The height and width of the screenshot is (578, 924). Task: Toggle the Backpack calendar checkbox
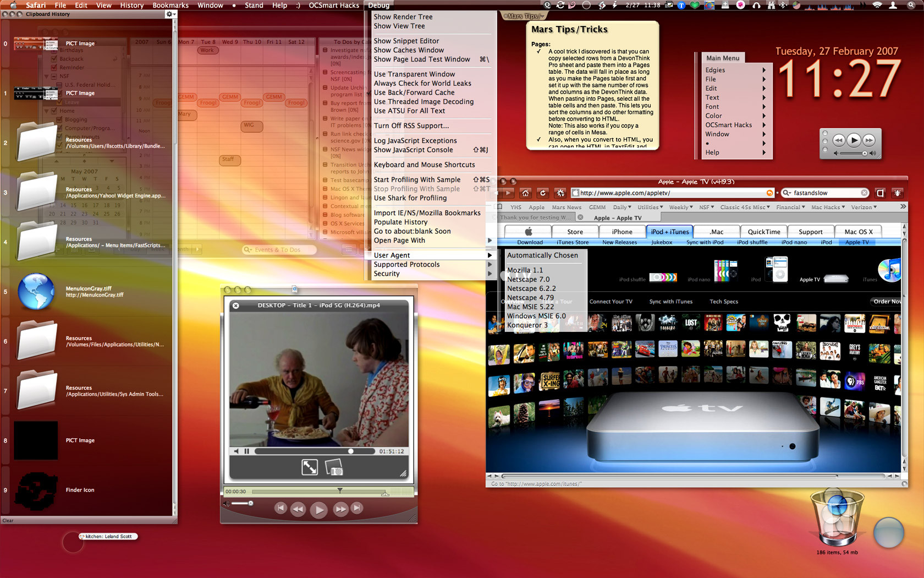coord(54,58)
